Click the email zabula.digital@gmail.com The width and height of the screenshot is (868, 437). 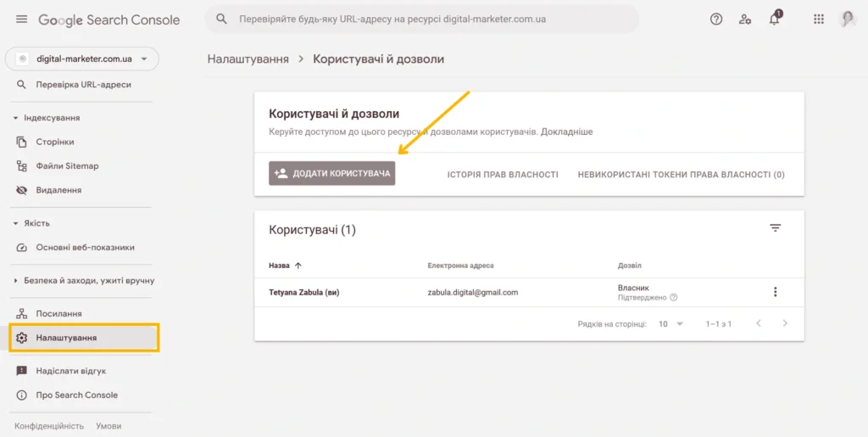(473, 292)
